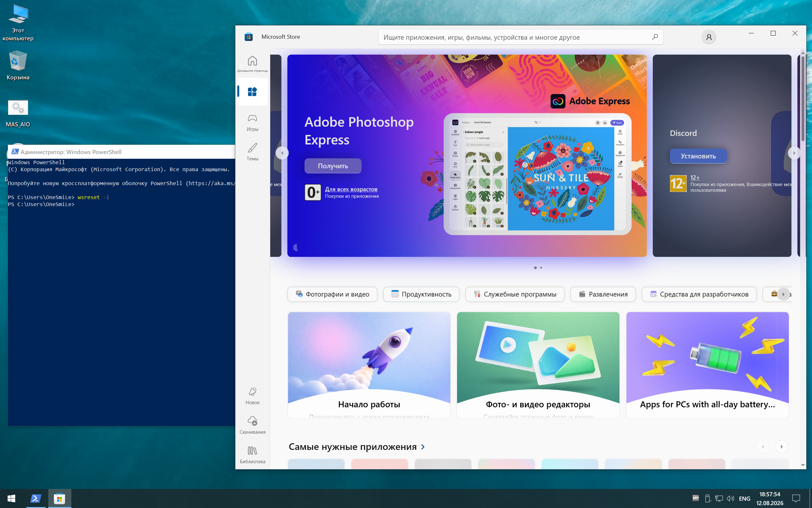Open the Корзина recycle bin icon
The width and height of the screenshot is (812, 508).
coord(18,65)
